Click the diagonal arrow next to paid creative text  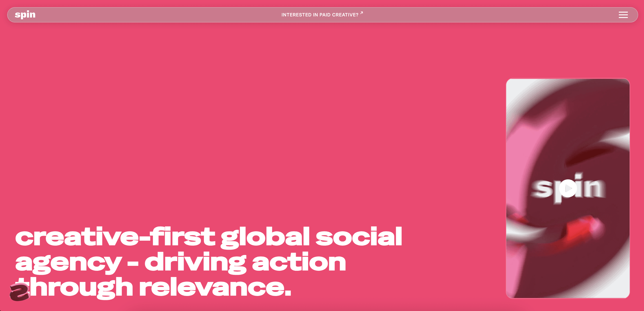pyautogui.click(x=362, y=13)
